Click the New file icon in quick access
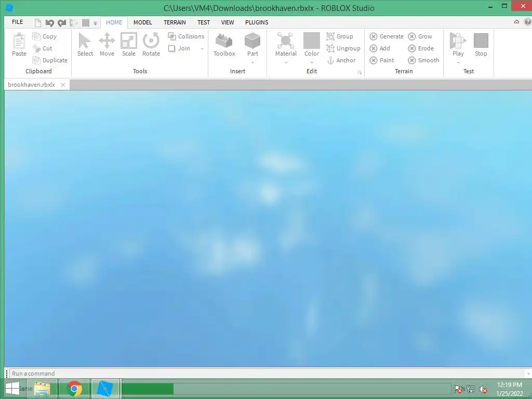This screenshot has width=532, height=399. click(x=38, y=23)
